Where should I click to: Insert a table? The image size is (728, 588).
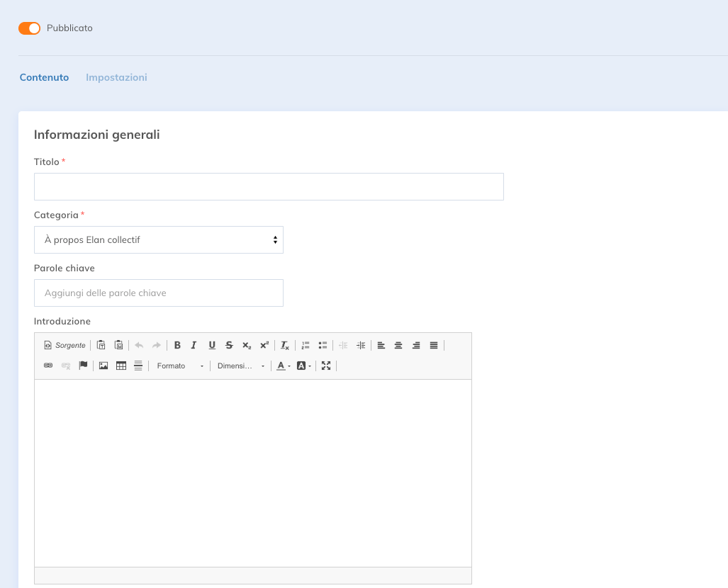(121, 366)
